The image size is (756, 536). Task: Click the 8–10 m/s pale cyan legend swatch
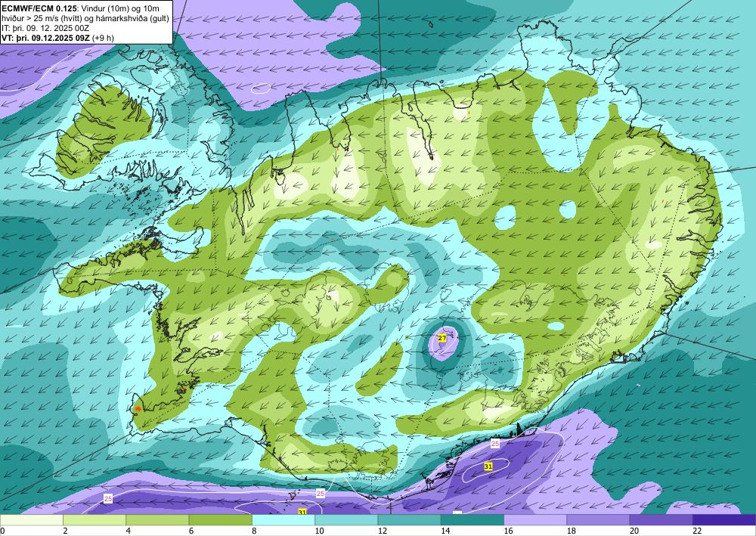coord(283,520)
